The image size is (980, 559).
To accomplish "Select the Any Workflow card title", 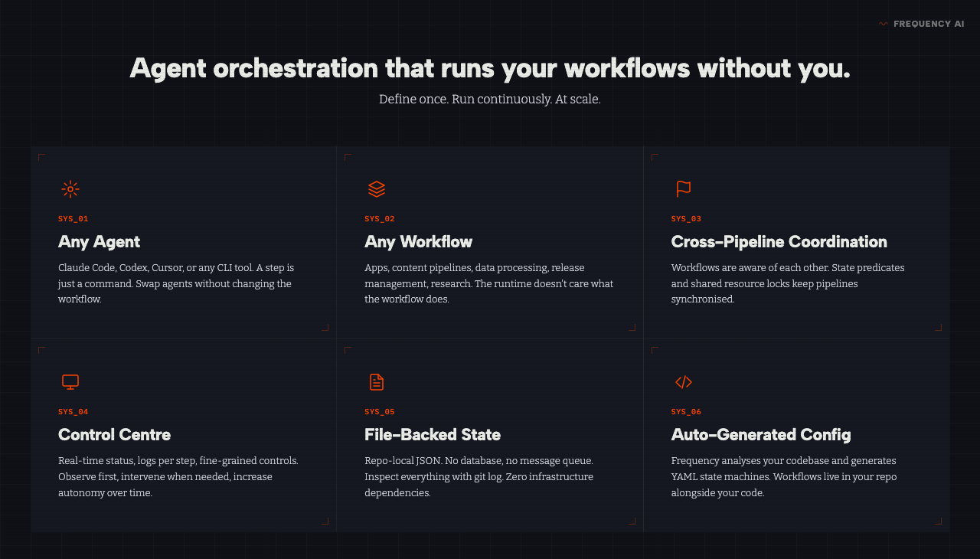I will (418, 241).
